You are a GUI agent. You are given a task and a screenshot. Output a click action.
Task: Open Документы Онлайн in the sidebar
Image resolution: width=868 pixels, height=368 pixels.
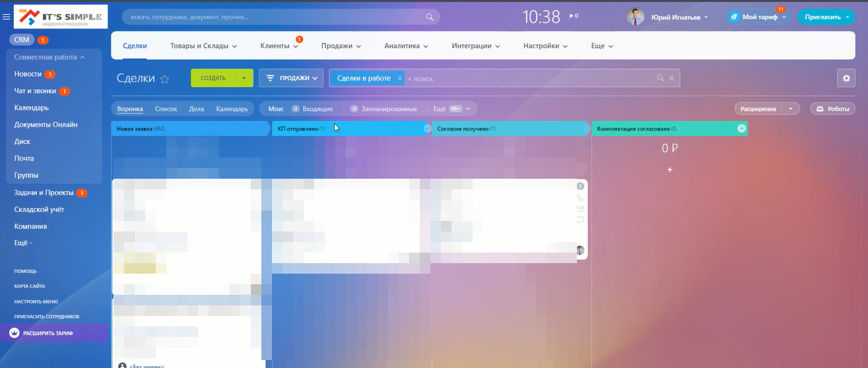click(x=46, y=125)
